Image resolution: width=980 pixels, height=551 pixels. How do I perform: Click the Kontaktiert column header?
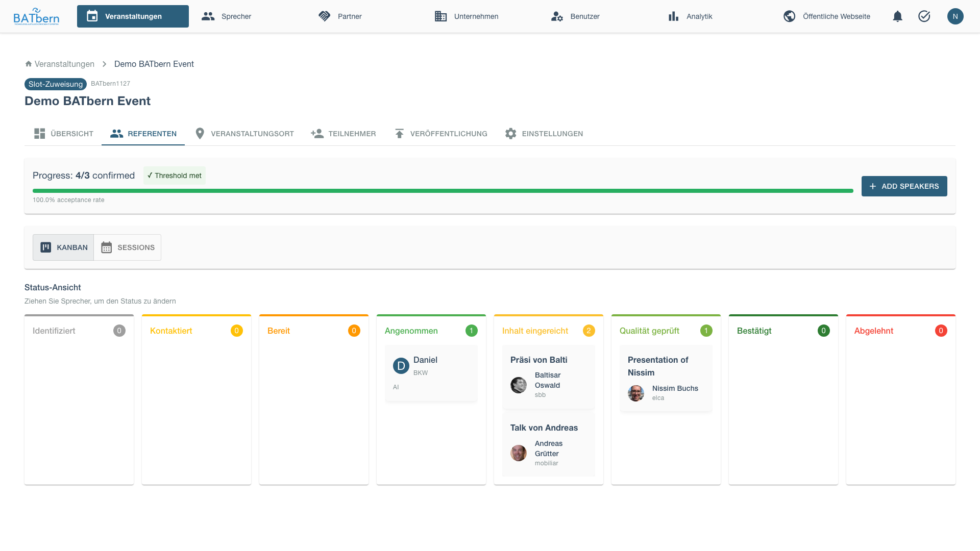pos(171,331)
